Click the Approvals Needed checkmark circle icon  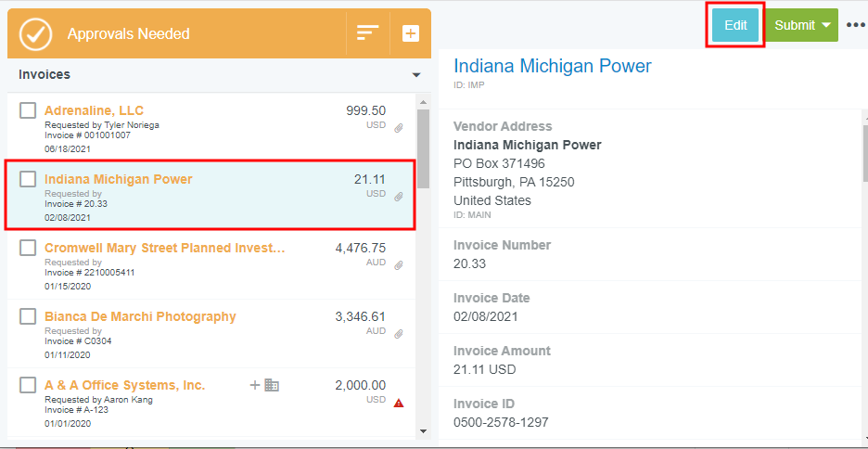[35, 33]
